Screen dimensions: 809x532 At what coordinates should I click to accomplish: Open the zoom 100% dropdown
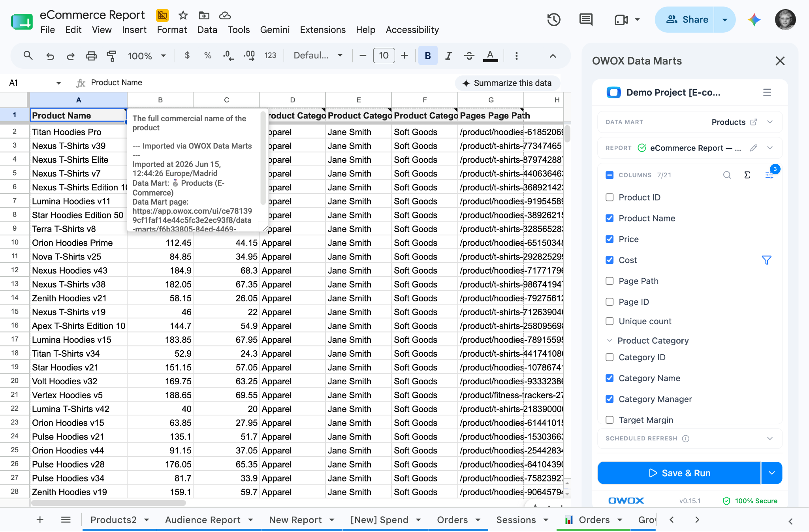coord(147,56)
